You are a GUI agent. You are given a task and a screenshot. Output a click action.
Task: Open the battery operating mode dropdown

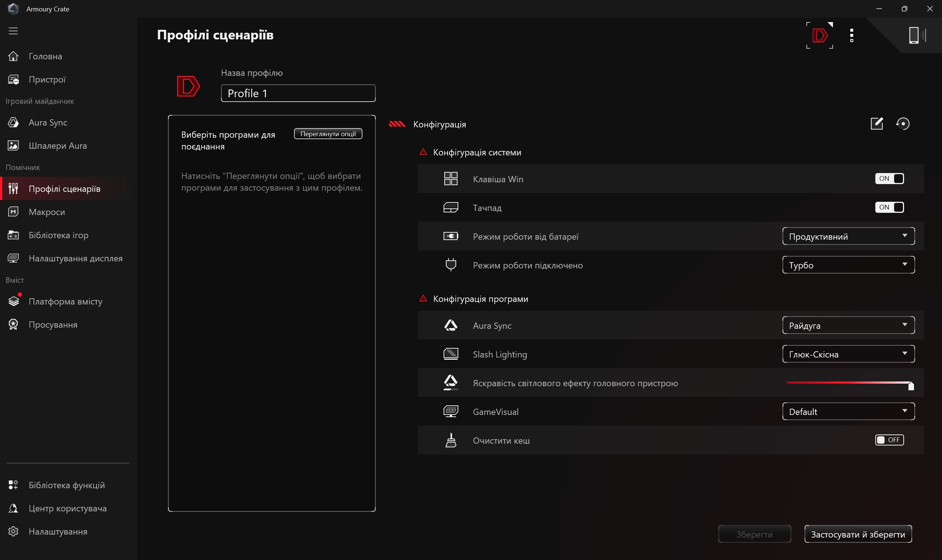point(848,236)
